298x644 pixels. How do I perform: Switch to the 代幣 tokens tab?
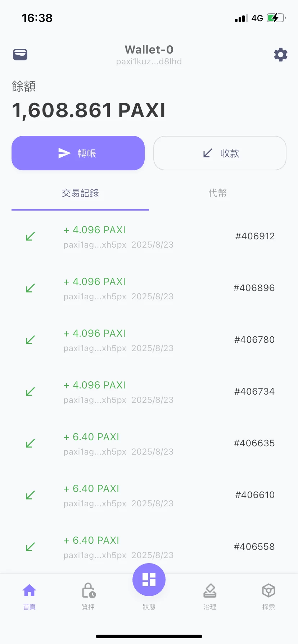tap(218, 193)
